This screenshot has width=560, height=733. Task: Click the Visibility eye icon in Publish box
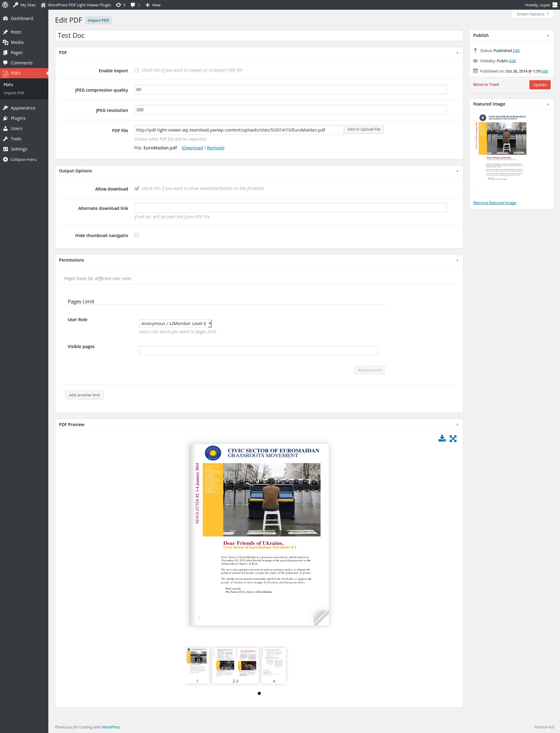tap(475, 61)
